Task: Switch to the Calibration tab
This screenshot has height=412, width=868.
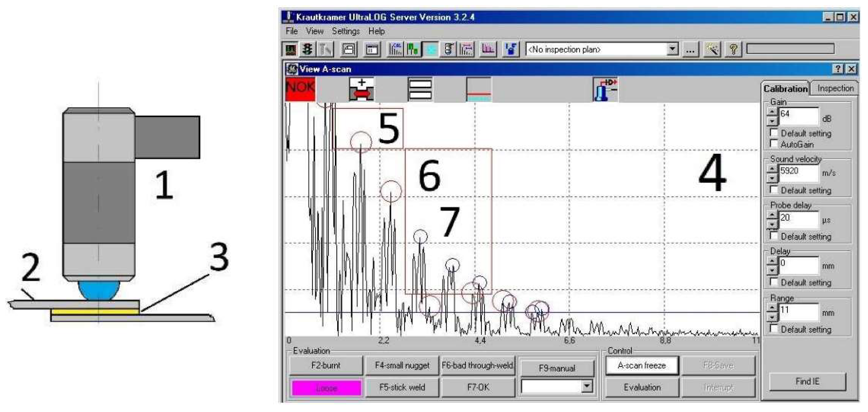Action: (x=785, y=89)
